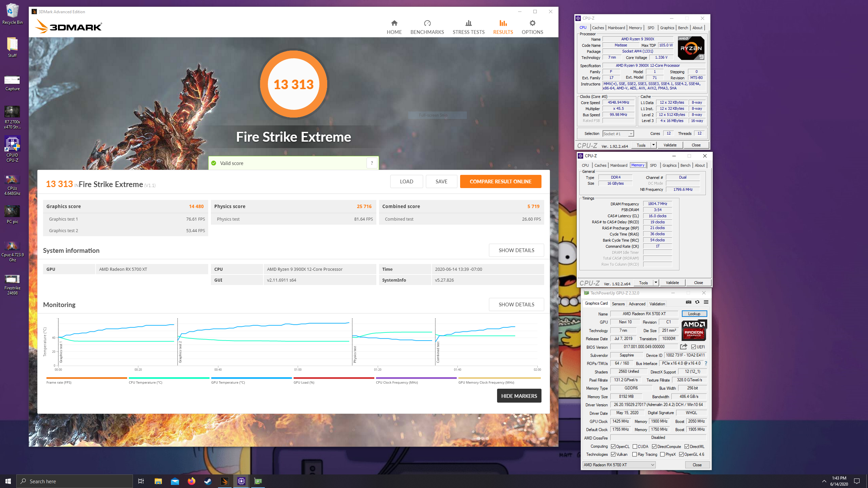868x488 pixels.
Task: Click the Bus Interface question mark in GPU-Z
Action: 706,363
